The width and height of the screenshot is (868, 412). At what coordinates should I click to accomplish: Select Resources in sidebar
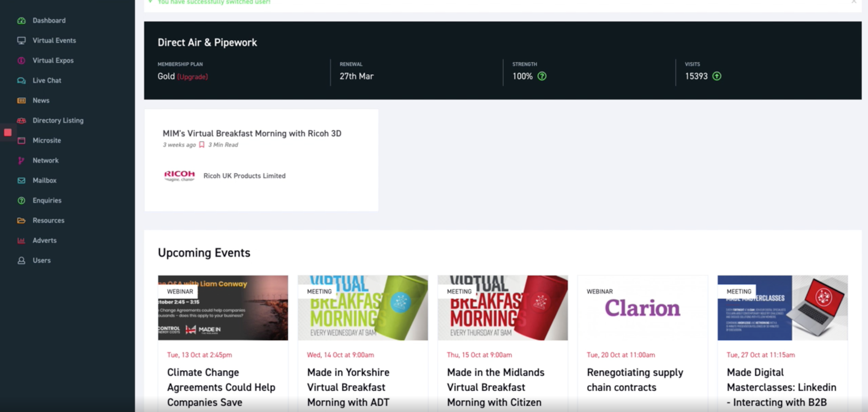(49, 221)
